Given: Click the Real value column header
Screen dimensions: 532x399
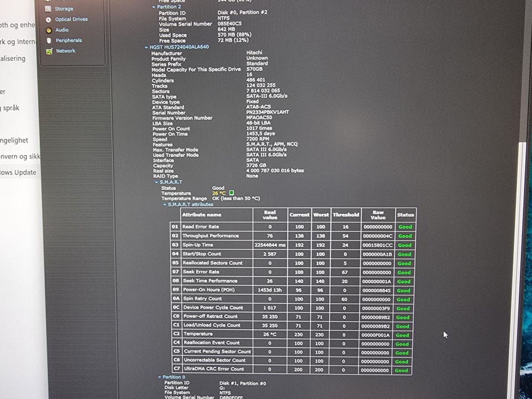Looking at the screenshot, I should 270,215.
